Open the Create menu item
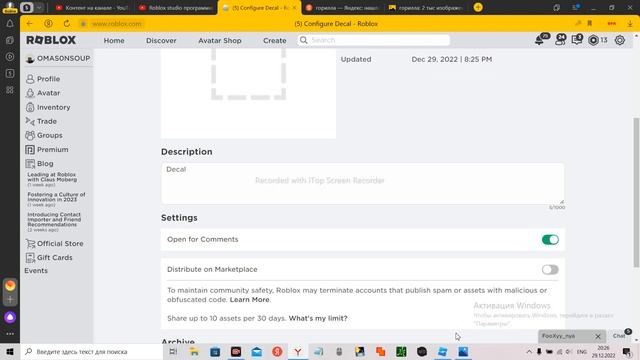The image size is (640, 360). tap(274, 40)
